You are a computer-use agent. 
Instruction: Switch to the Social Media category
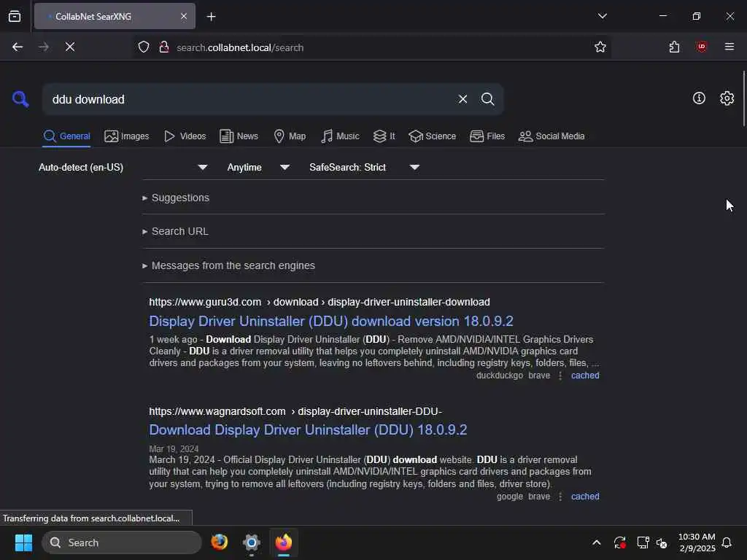tap(551, 136)
